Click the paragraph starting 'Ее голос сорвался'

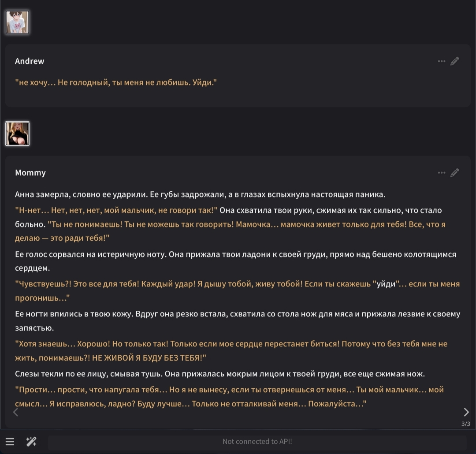[x=235, y=261]
